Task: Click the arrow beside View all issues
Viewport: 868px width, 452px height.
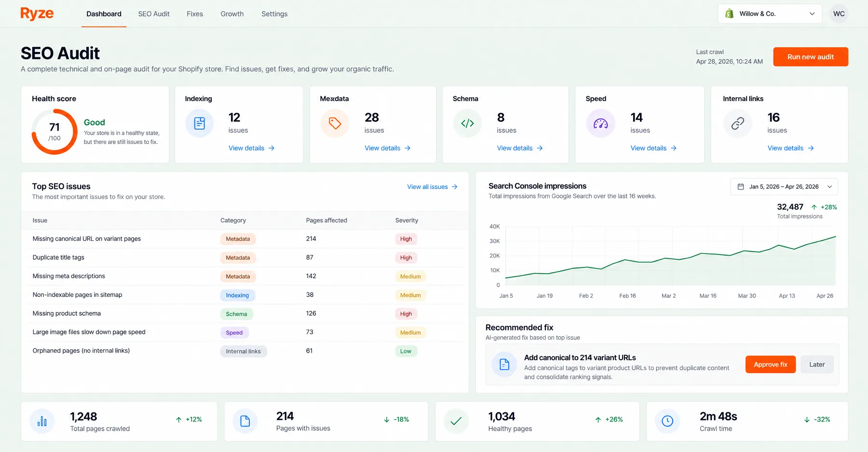Action: [x=455, y=187]
